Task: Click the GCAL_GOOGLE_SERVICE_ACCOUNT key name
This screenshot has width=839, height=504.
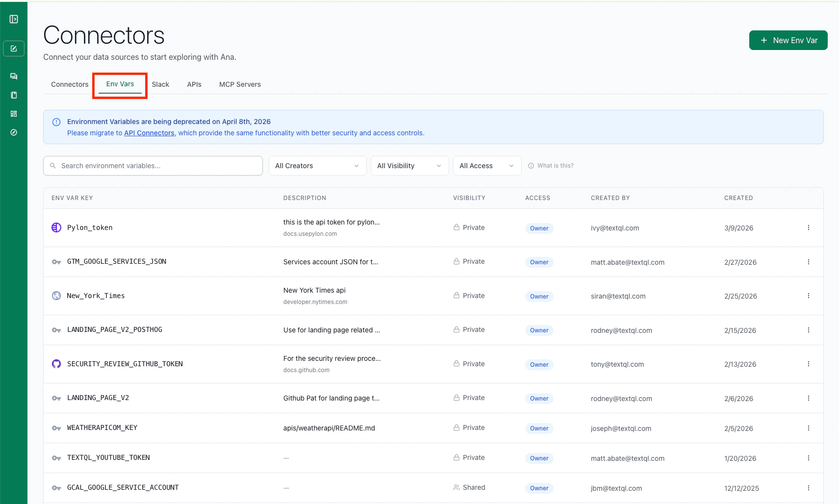Action: click(x=123, y=487)
